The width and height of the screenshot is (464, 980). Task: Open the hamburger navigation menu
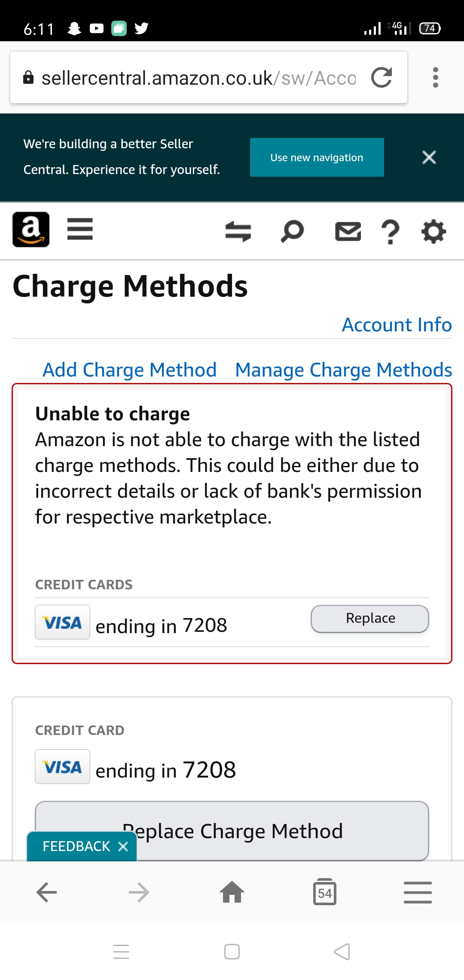pyautogui.click(x=80, y=229)
